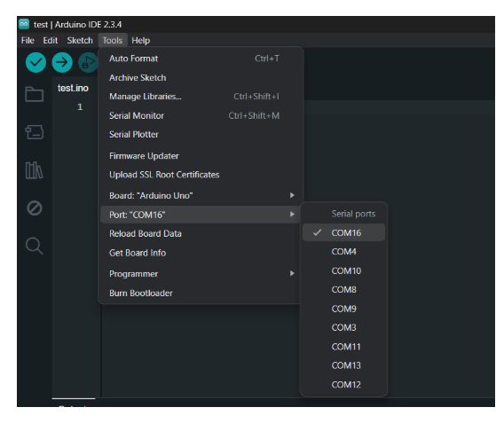Screen dimensions: 504x423
Task: Click the Upload arrow button
Action: (62, 62)
